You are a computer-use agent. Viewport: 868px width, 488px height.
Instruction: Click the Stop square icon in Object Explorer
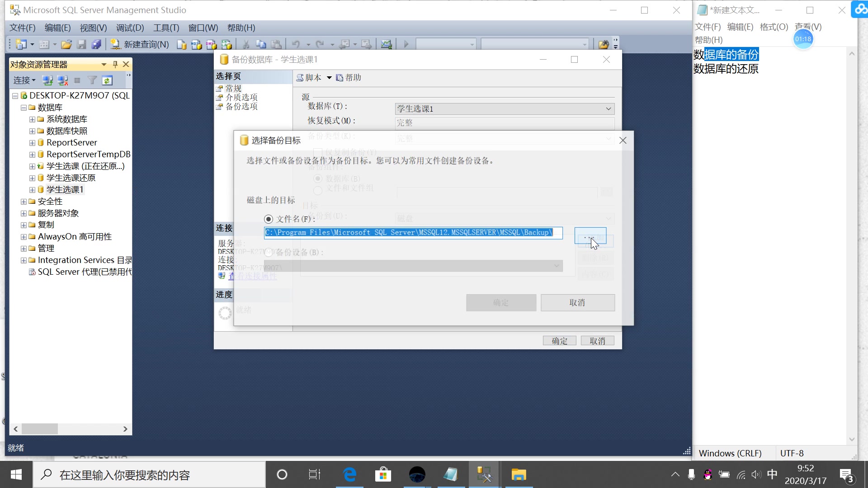(x=77, y=80)
